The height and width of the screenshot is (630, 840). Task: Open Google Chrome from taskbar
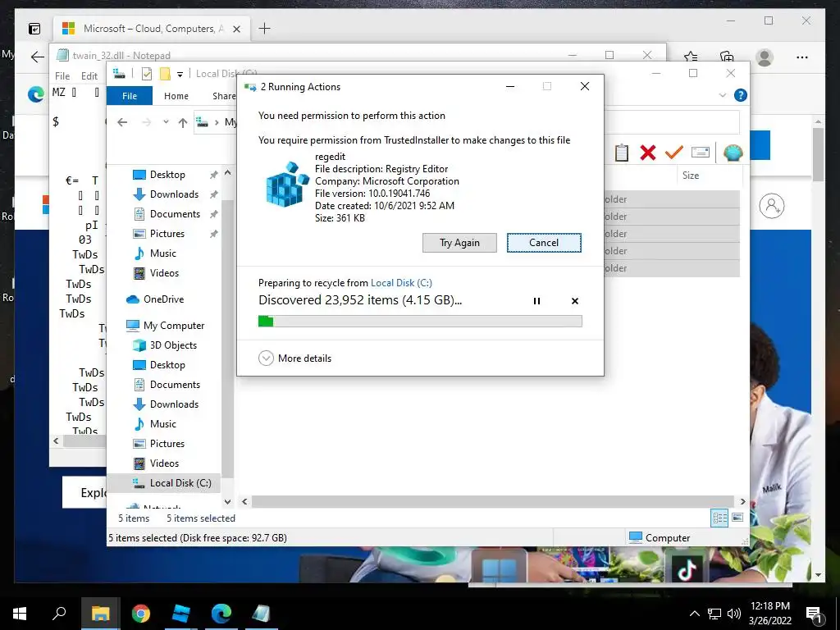141,614
